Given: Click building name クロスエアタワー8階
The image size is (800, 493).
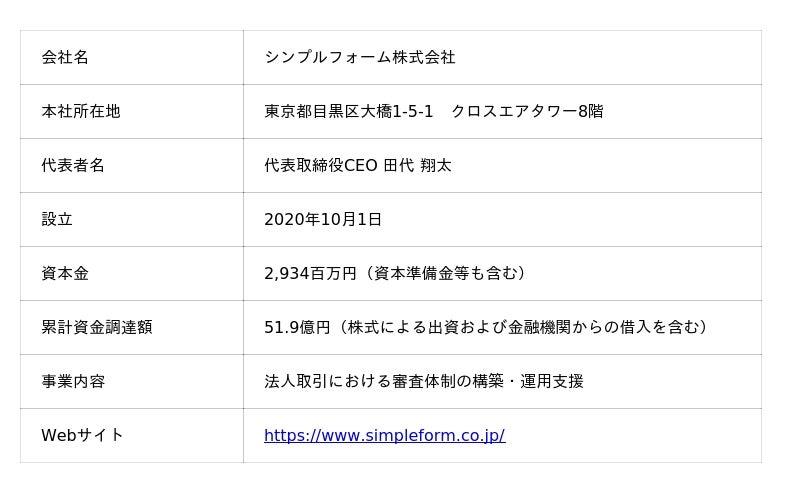Looking at the screenshot, I should tap(527, 112).
